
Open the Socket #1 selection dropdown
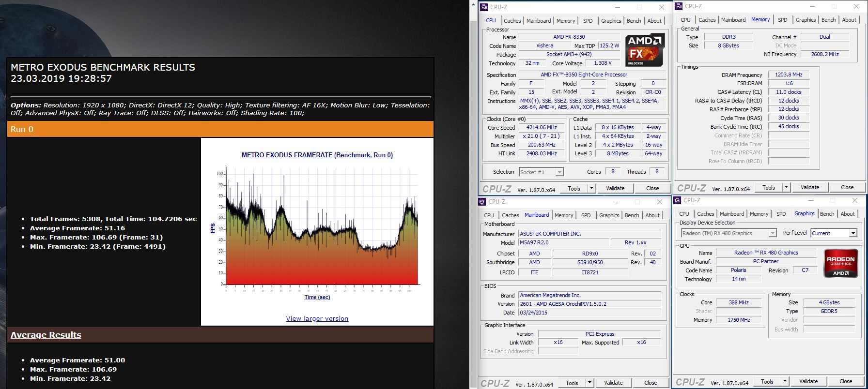pos(541,172)
